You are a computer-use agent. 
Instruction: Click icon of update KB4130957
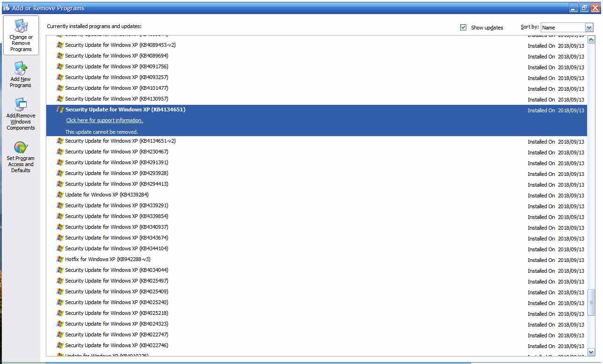[60, 99]
